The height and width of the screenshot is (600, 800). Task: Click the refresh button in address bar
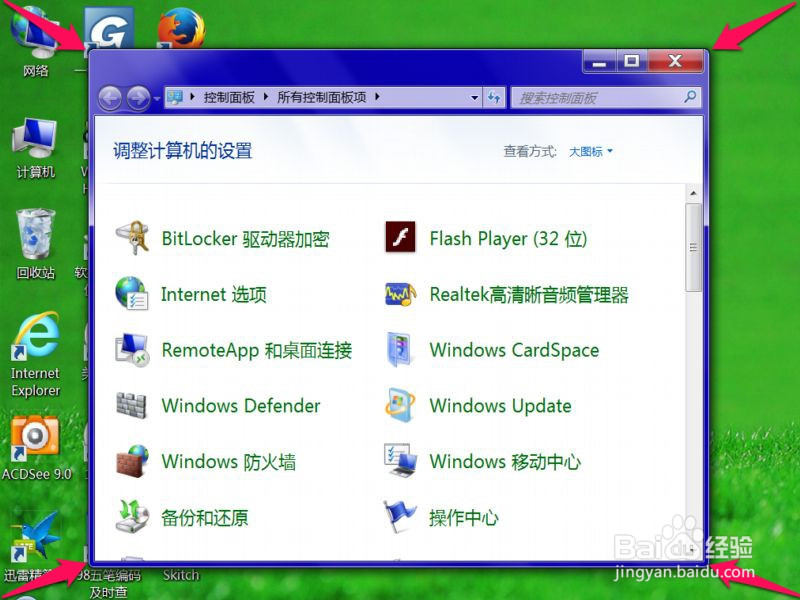click(494, 97)
